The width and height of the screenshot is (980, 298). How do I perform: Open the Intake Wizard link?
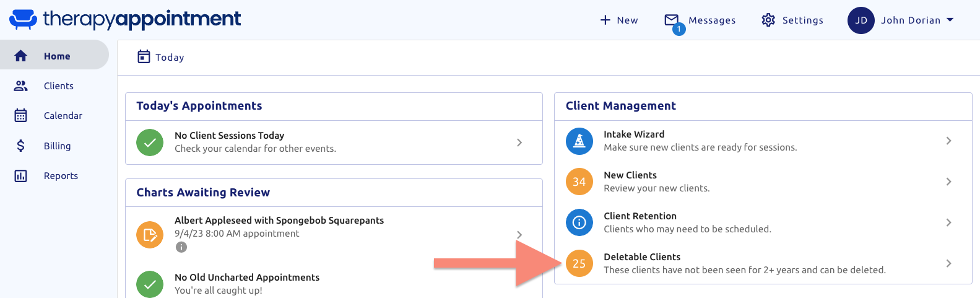(x=634, y=134)
